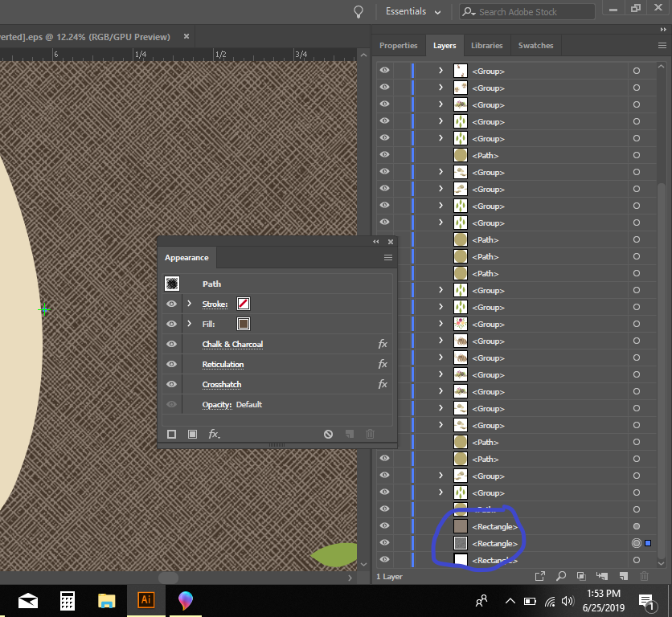Toggle visibility of the Reticulation effect
This screenshot has width=672, height=617.
point(171,364)
